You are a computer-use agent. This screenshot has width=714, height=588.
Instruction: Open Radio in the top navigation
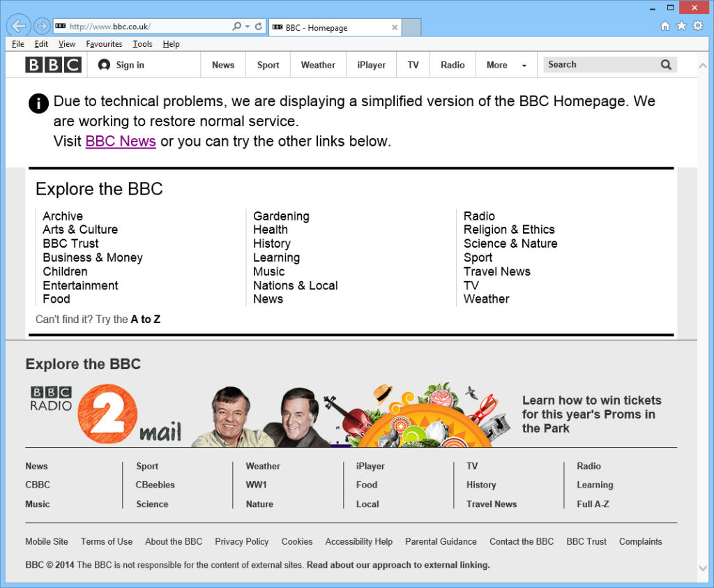click(x=453, y=65)
